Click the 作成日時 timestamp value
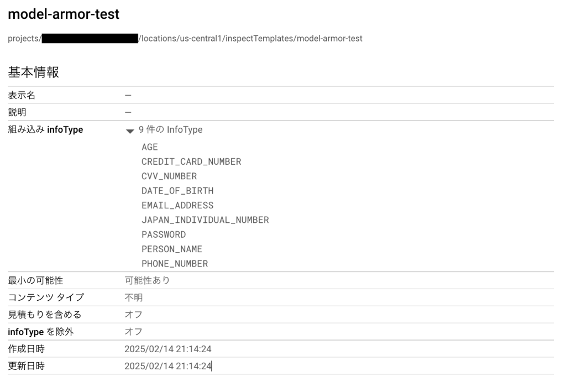The height and width of the screenshot is (392, 566). pyautogui.click(x=168, y=349)
